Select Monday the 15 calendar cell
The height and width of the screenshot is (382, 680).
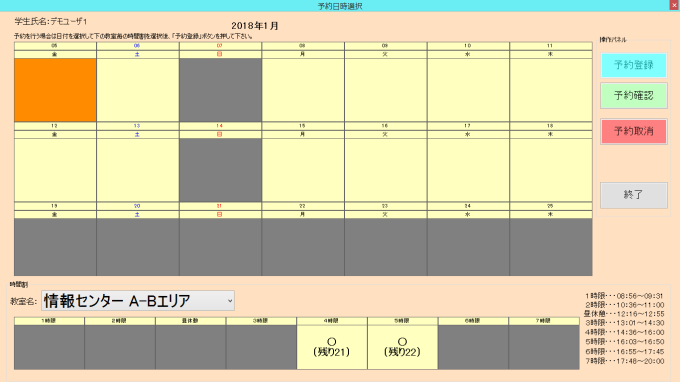click(x=303, y=170)
